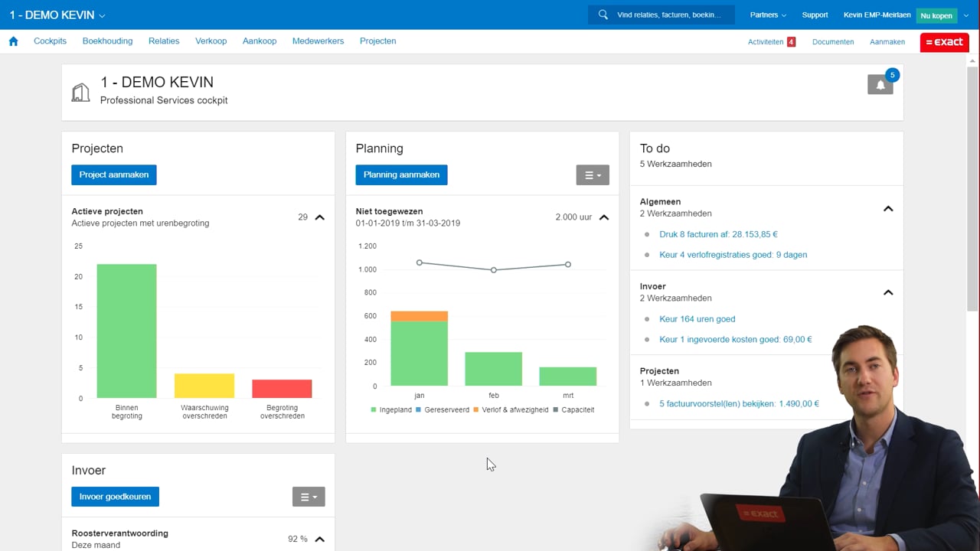Toggle Verlof & afwezigheid legend item
The image size is (980, 551).
[x=511, y=410]
